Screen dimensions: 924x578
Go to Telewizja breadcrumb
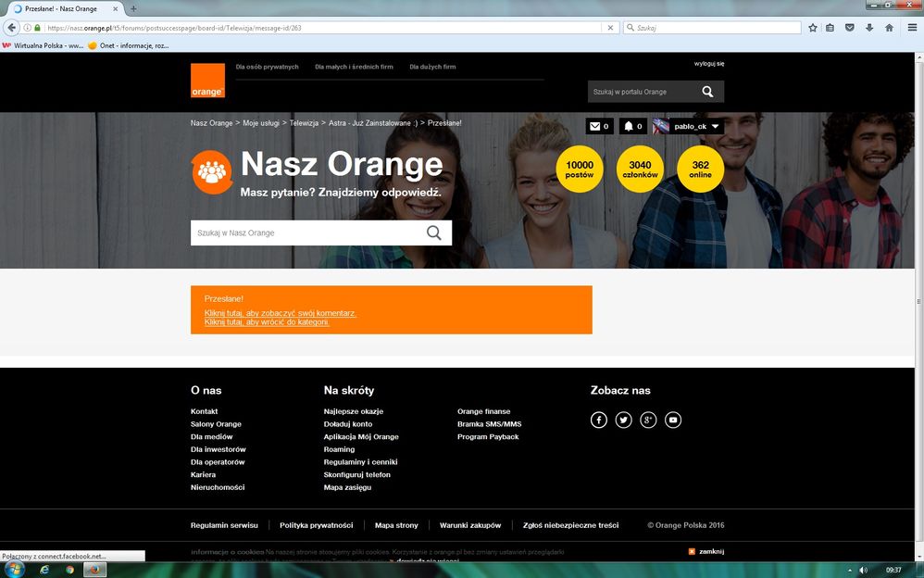[304, 123]
